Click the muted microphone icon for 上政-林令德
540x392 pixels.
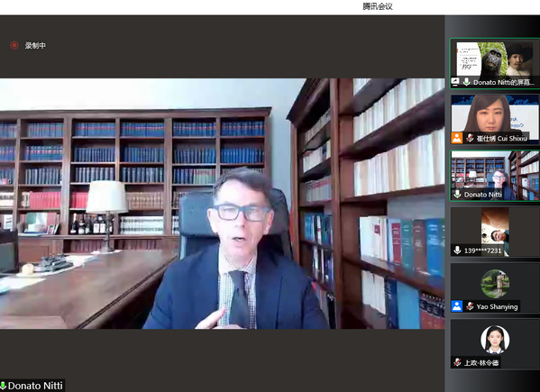pos(457,362)
